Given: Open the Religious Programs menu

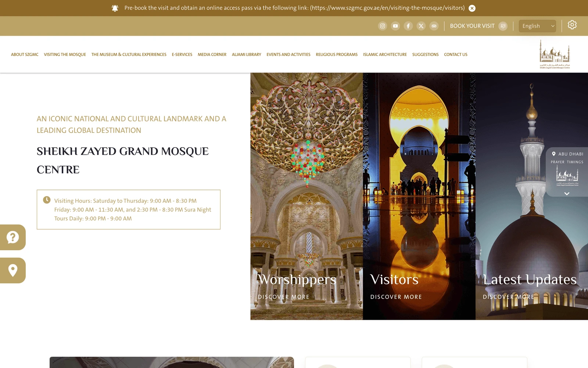Looking at the screenshot, I should click(337, 54).
